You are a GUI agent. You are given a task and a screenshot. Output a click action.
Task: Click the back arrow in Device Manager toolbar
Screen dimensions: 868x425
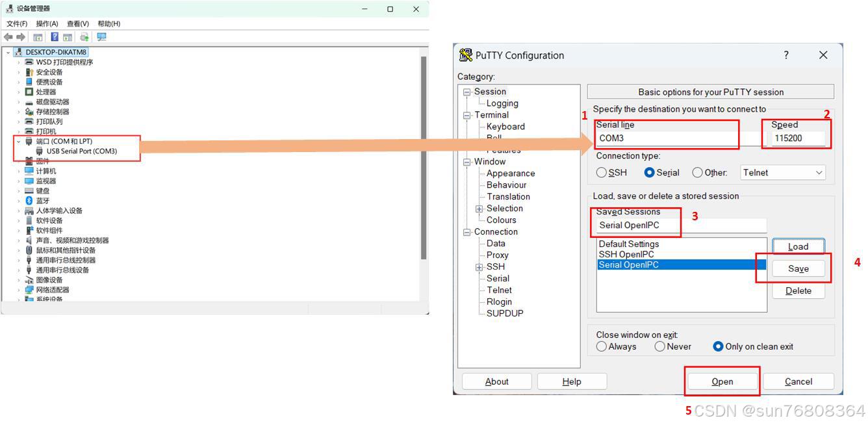pos(8,37)
